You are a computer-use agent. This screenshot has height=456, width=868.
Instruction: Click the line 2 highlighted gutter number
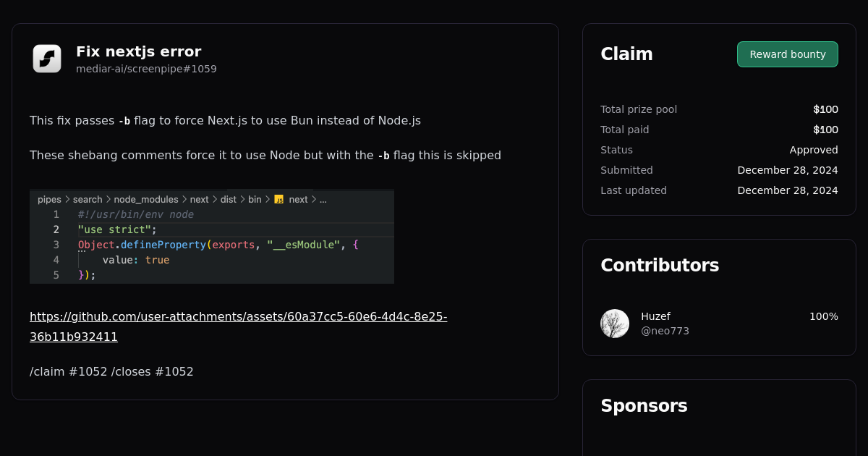coord(56,229)
